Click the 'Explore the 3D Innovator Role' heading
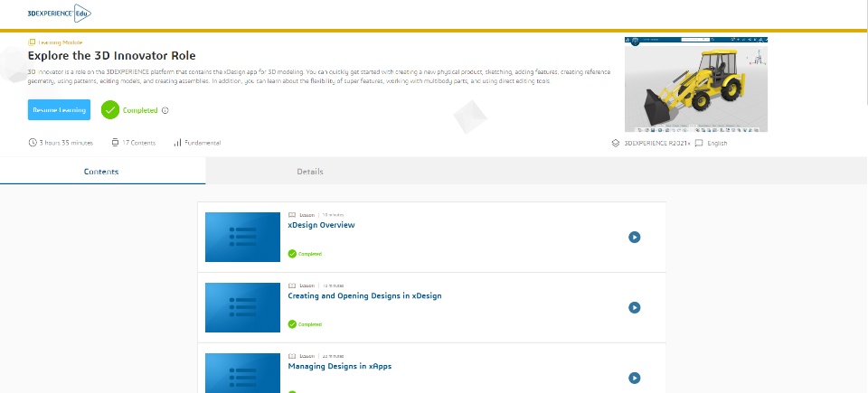This screenshot has width=868, height=393. pyautogui.click(x=112, y=56)
